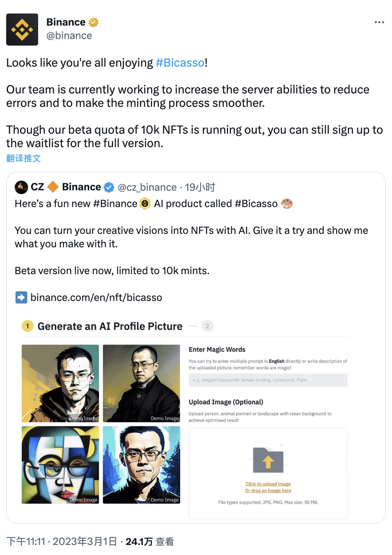Click the Enter Magic Words prompt field
Image resolution: width=392 pixels, height=555 pixels.
point(268,380)
